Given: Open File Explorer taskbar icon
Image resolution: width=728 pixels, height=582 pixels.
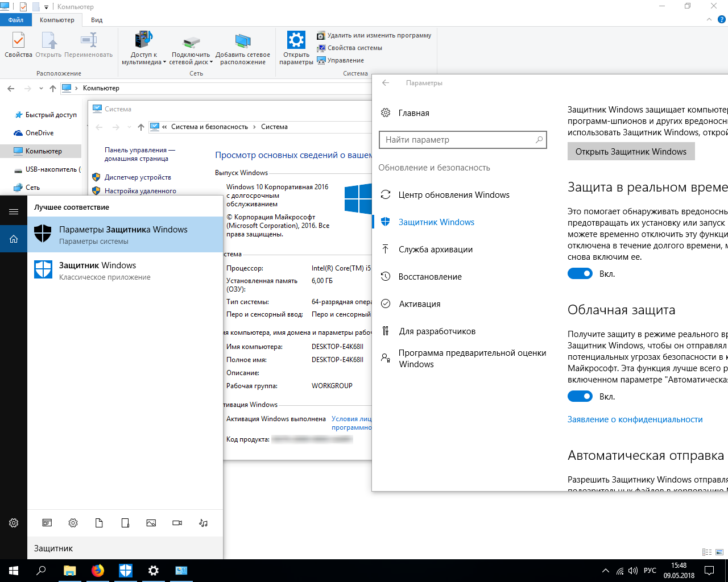Looking at the screenshot, I should (x=69, y=571).
